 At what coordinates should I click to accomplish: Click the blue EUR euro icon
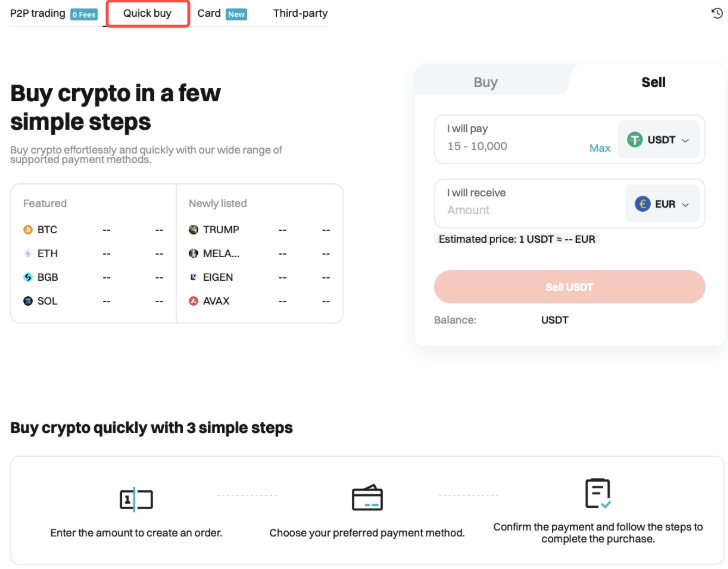643,204
